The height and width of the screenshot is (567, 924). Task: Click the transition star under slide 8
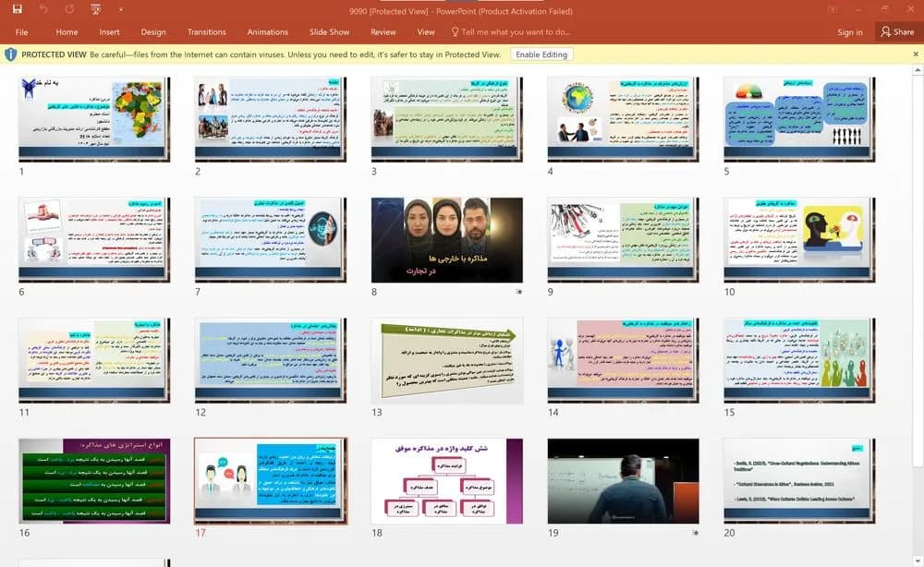click(x=518, y=292)
